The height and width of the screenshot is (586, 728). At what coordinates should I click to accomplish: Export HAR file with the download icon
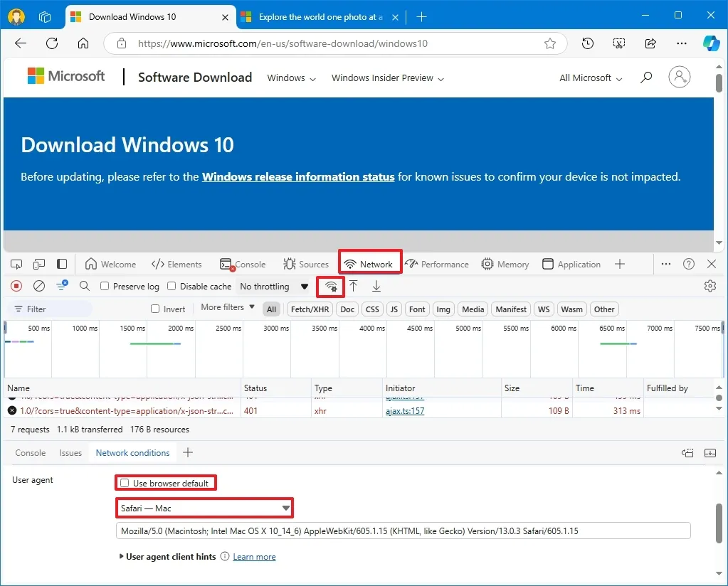point(376,286)
